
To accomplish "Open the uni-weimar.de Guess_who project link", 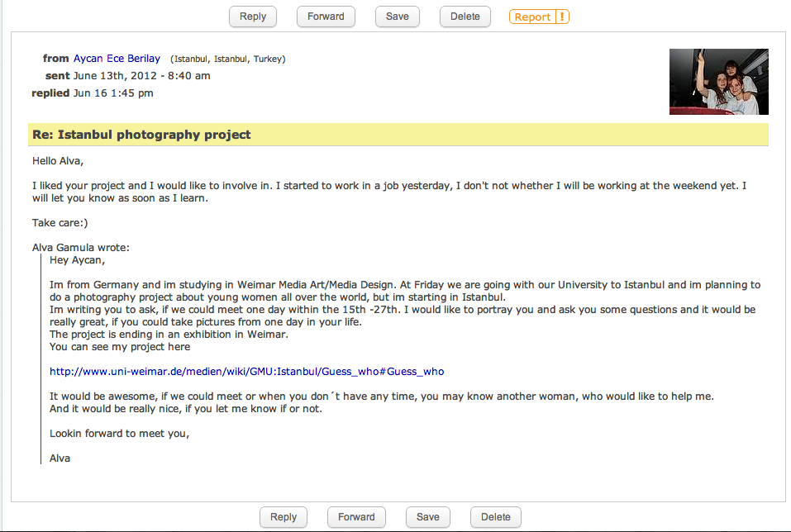I will pos(246,372).
